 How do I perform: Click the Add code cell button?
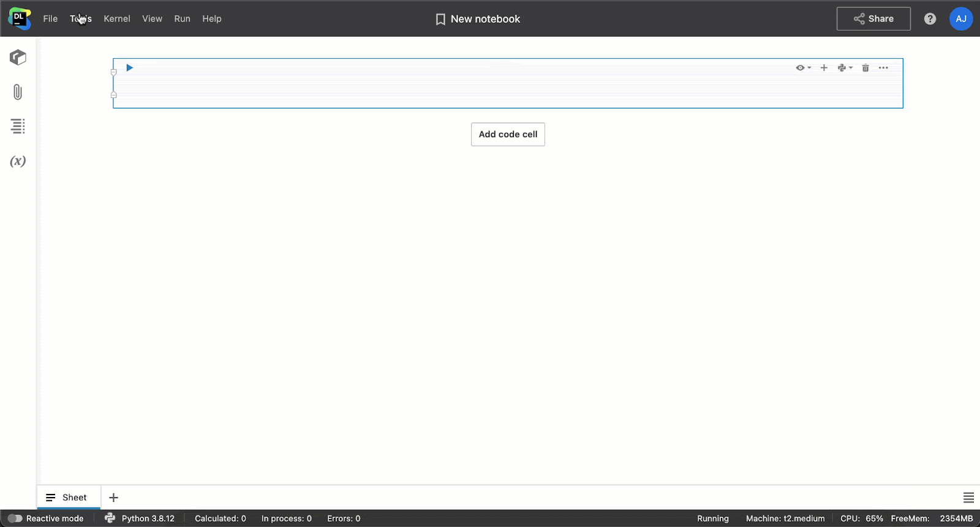(x=508, y=135)
